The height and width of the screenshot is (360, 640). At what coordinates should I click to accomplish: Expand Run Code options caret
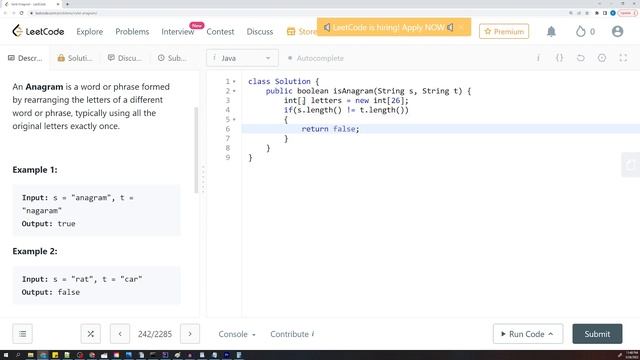551,334
